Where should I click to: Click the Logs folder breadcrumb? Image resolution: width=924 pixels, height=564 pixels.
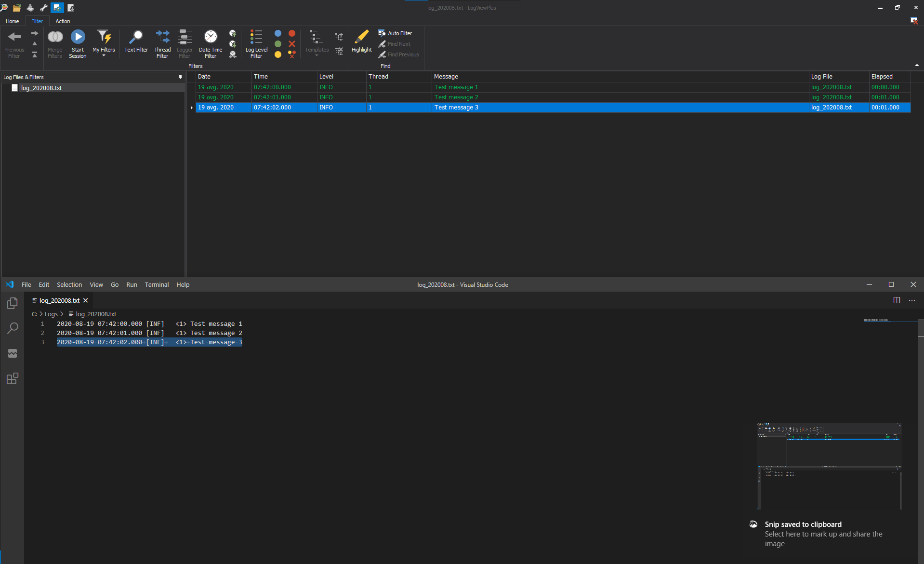coord(51,314)
